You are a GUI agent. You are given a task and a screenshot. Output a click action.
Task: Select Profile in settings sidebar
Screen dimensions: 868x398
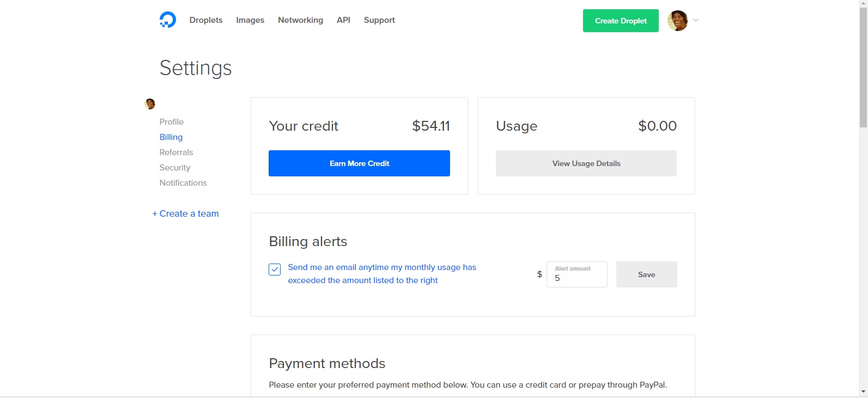tap(172, 122)
